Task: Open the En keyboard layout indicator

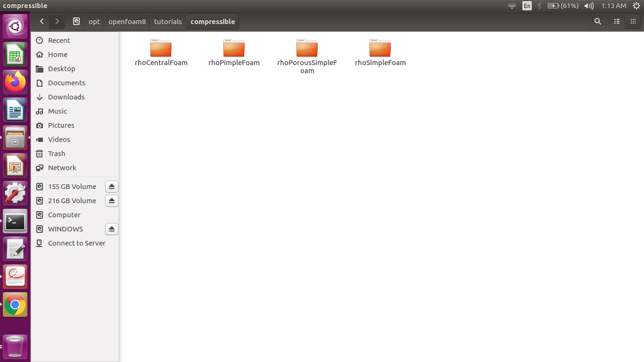Action: 527,6
